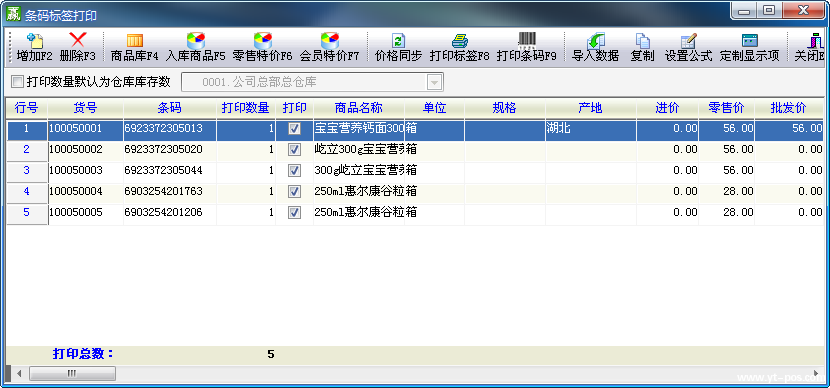Click retail price 28.00 in row 100050004
Screen dimensions: 830x388
(x=726, y=192)
